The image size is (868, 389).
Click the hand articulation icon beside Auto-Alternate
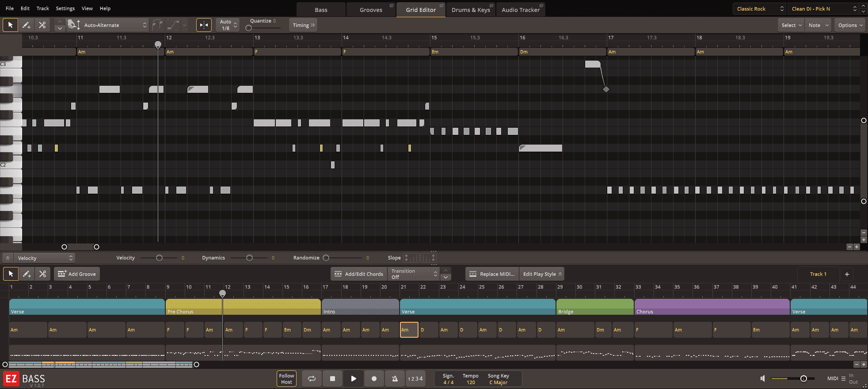coord(73,25)
